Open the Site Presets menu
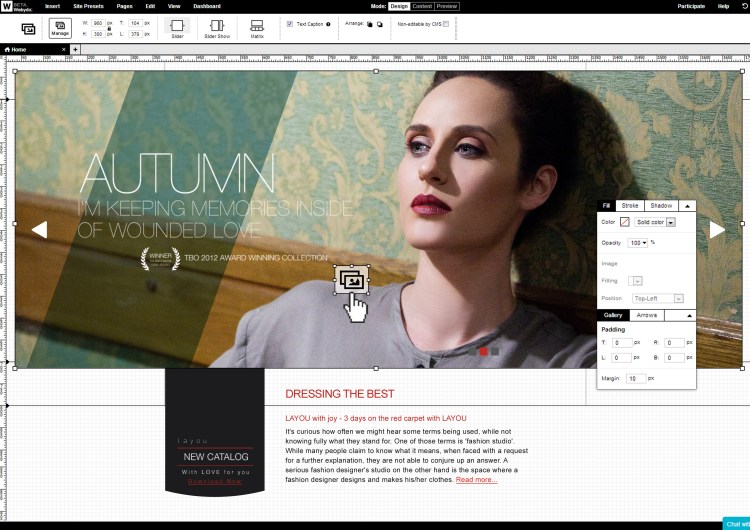This screenshot has height=530, width=750. tap(88, 6)
